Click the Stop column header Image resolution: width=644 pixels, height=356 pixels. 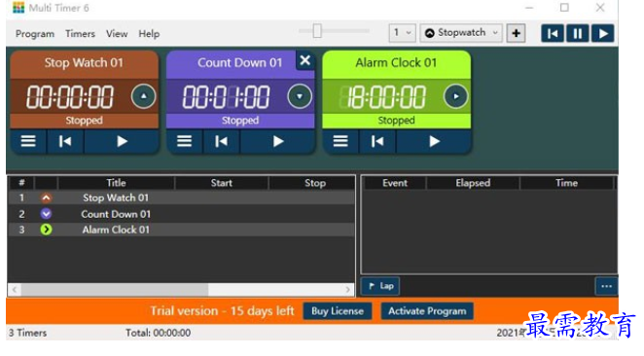click(315, 183)
